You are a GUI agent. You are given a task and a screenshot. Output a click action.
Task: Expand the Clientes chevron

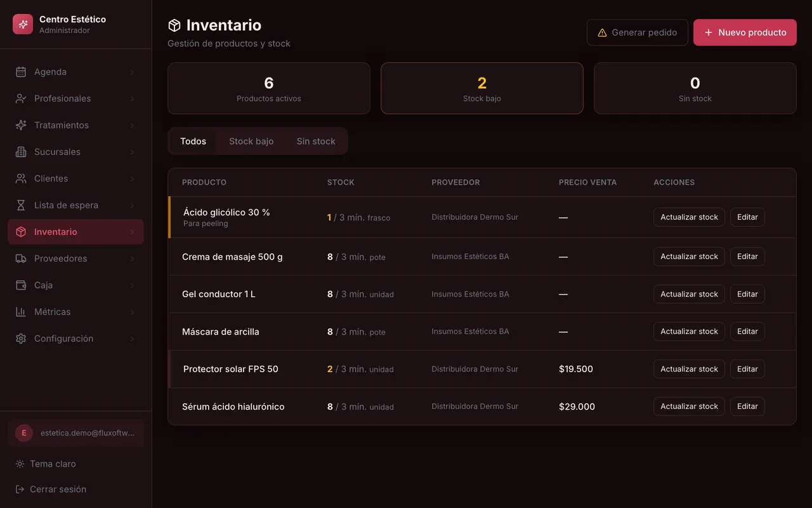[132, 178]
